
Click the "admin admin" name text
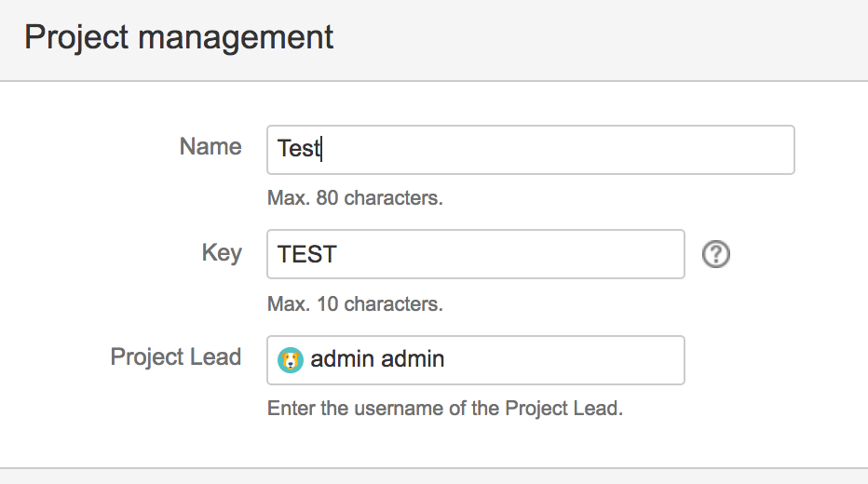click(377, 360)
